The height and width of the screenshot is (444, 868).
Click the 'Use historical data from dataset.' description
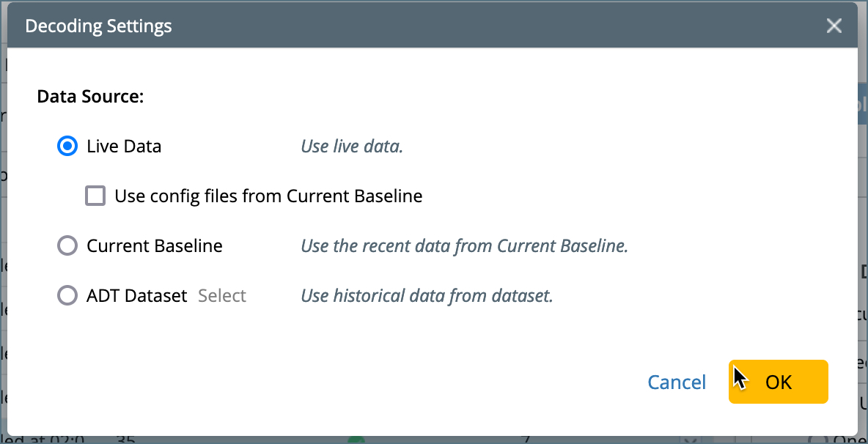(427, 296)
